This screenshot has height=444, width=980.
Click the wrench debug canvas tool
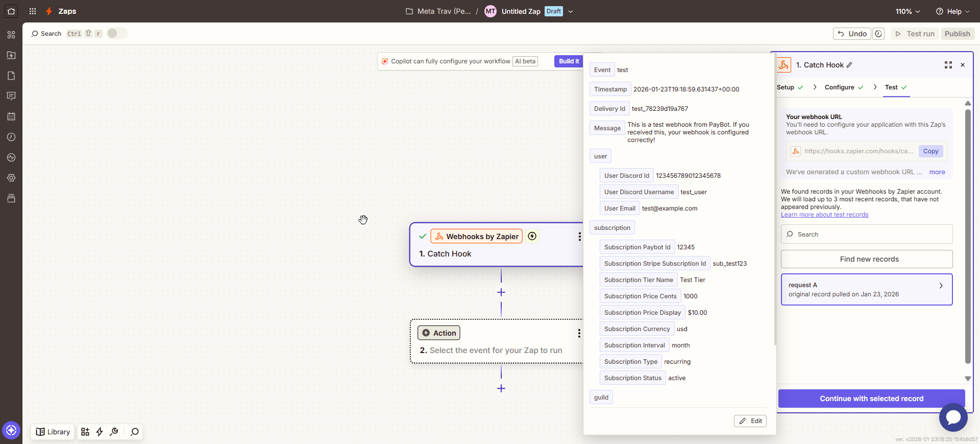(114, 432)
